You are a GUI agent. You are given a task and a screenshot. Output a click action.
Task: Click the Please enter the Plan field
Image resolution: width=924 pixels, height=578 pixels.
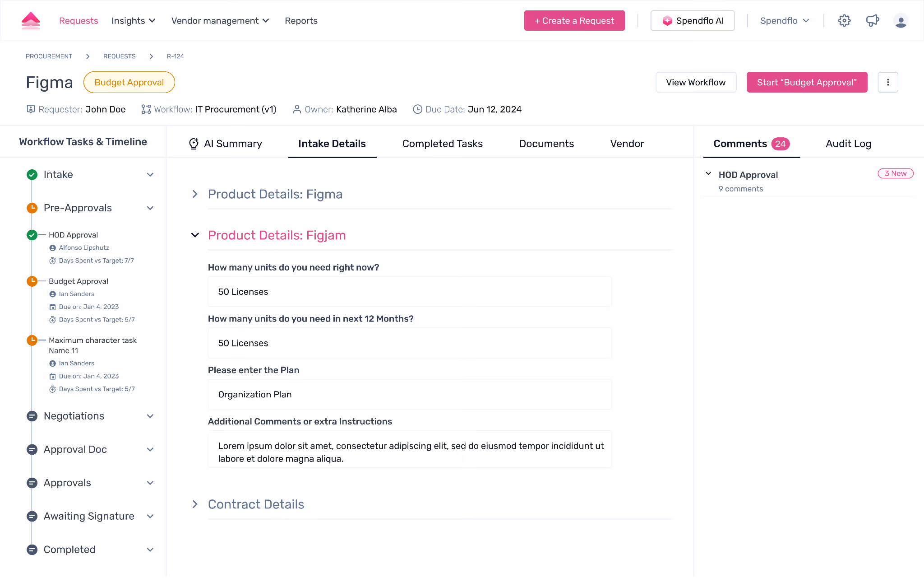410,395
